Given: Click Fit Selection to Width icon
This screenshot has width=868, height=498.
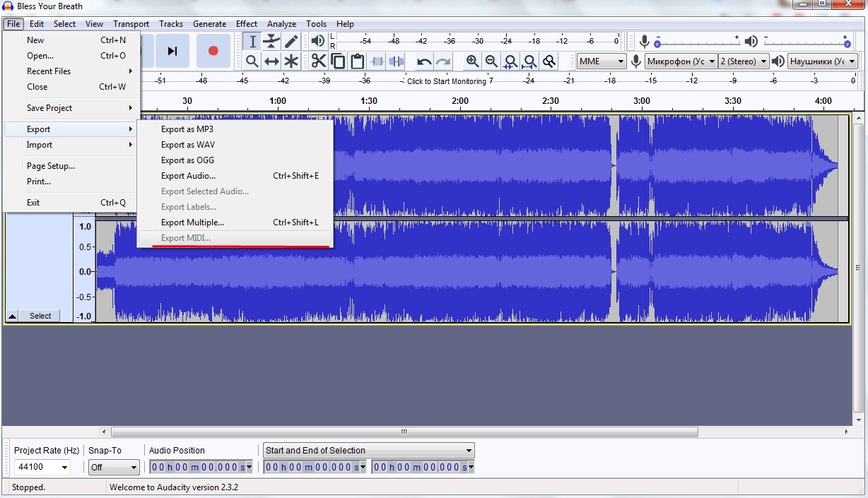Looking at the screenshot, I should pos(510,61).
